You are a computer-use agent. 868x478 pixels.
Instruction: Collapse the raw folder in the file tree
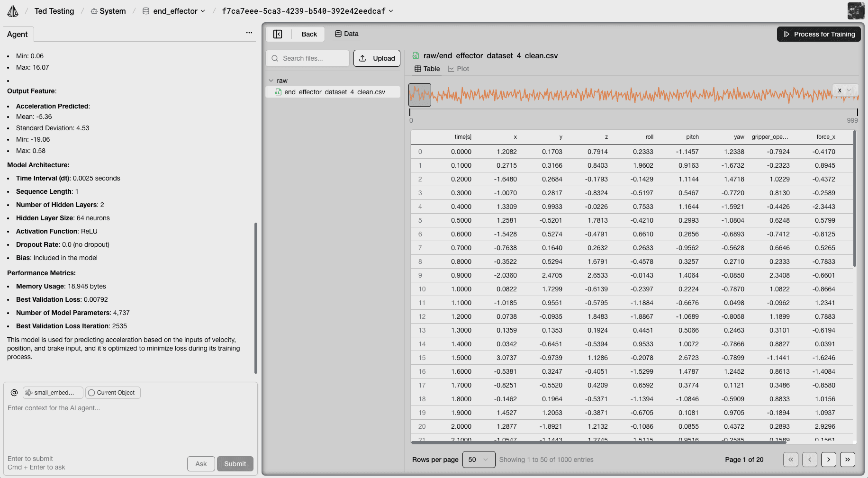pyautogui.click(x=272, y=81)
